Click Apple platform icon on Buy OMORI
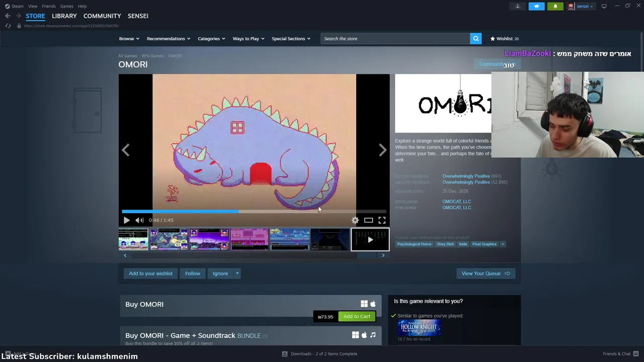 pos(373,304)
